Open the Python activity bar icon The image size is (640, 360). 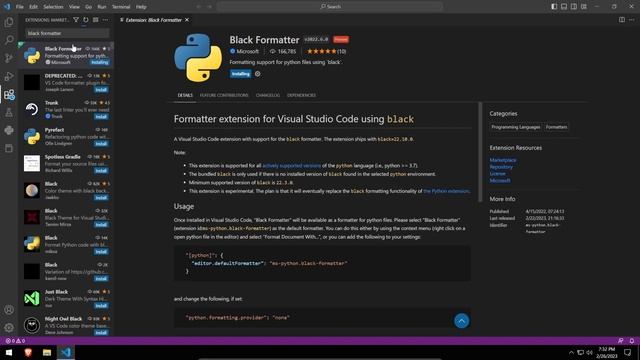[x=9, y=130]
